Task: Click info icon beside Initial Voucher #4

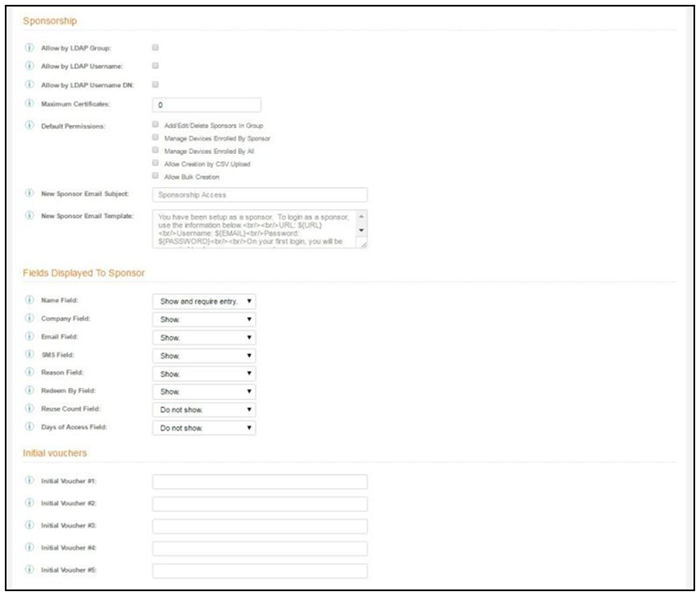Action: pyautogui.click(x=29, y=547)
